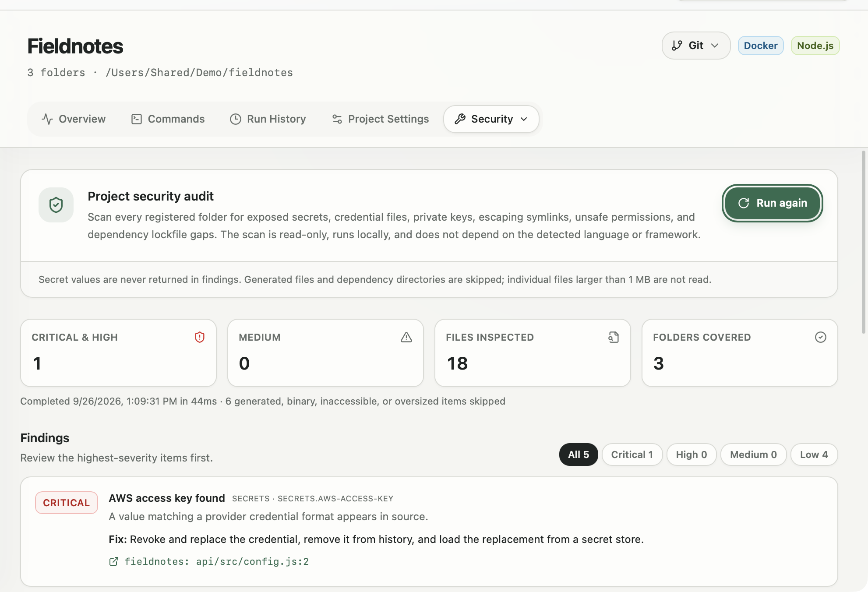Click the external link icon beside config.js path
This screenshot has height=592, width=868.
point(114,561)
